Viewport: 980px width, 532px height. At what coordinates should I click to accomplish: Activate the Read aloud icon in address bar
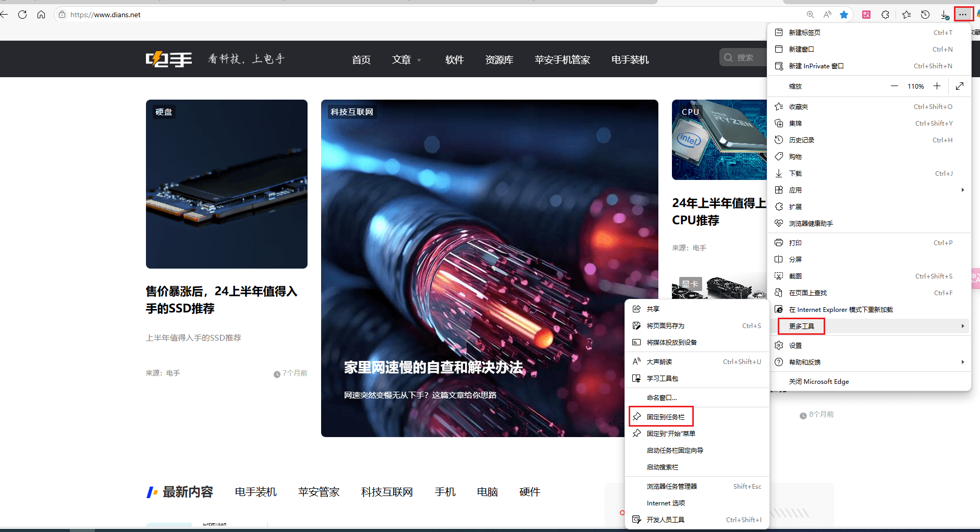pyautogui.click(x=826, y=14)
